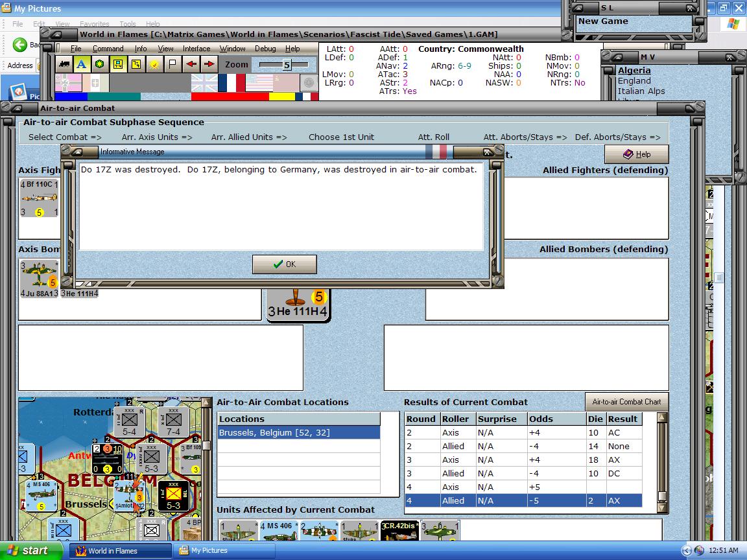The height and width of the screenshot is (560, 747).
Task: Toggle the yellow 7-4 unit display button
Action: (117, 64)
